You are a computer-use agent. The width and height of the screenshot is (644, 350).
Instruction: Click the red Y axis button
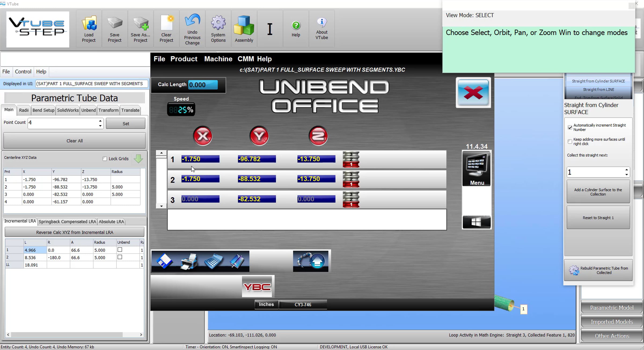click(259, 136)
